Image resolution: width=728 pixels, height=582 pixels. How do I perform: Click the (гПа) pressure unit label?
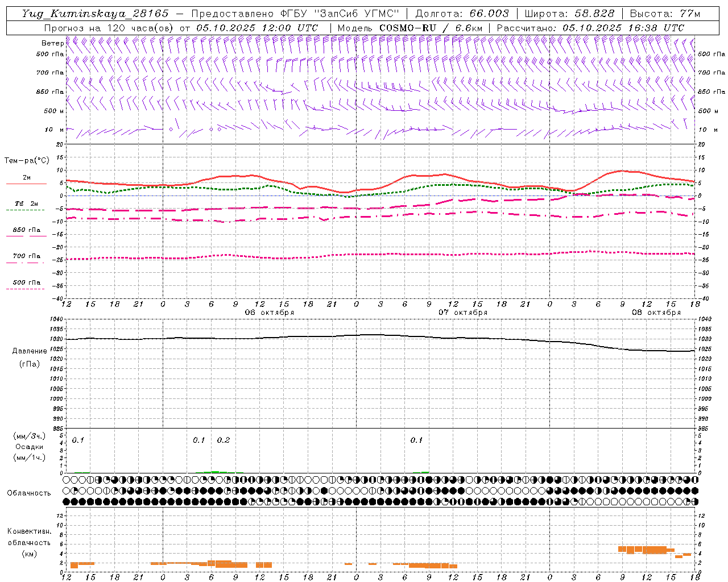(29, 364)
